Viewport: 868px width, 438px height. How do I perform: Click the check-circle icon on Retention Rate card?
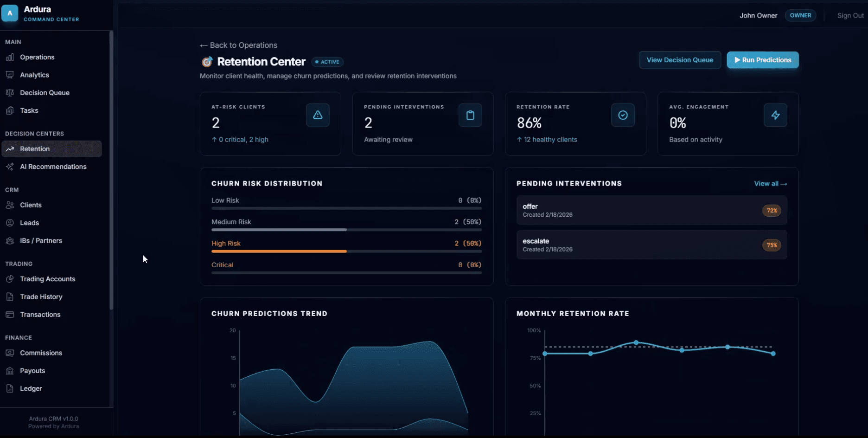tap(623, 115)
